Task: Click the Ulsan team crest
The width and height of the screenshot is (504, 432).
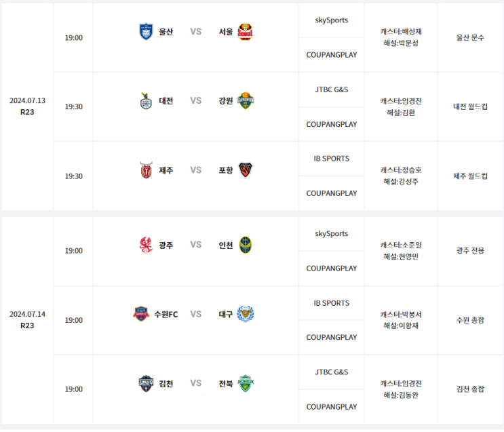Action: tap(146, 31)
